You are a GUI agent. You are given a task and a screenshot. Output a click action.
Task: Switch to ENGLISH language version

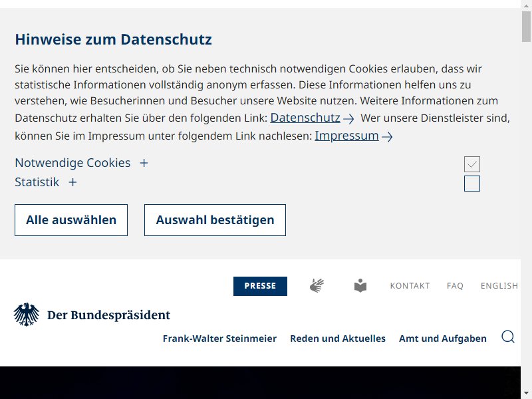[x=499, y=286]
